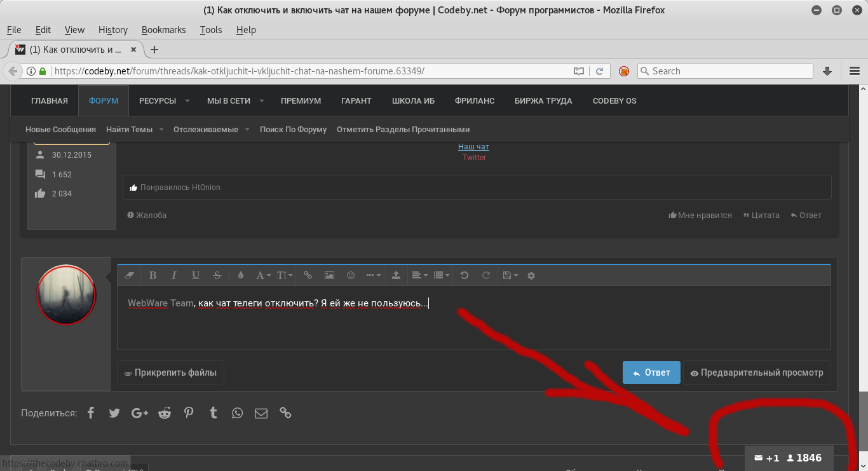Expand the РЕСУРСЫ navigation dropdown arrow
Screen dimensions: 868x471
[187, 101]
